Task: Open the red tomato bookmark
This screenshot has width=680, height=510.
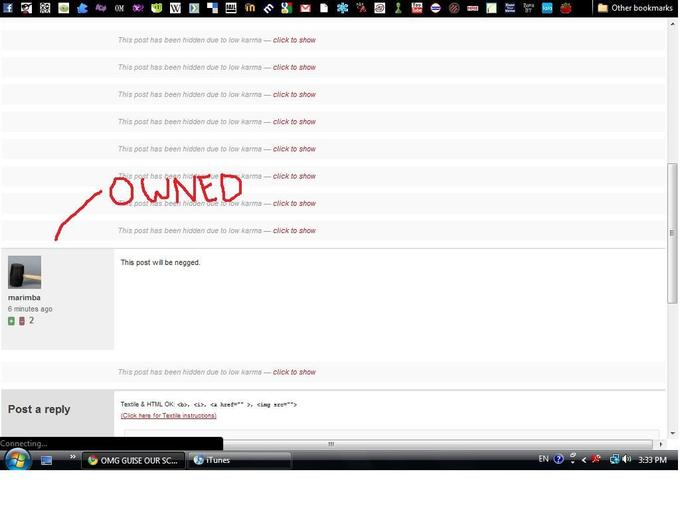Action: tap(566, 8)
